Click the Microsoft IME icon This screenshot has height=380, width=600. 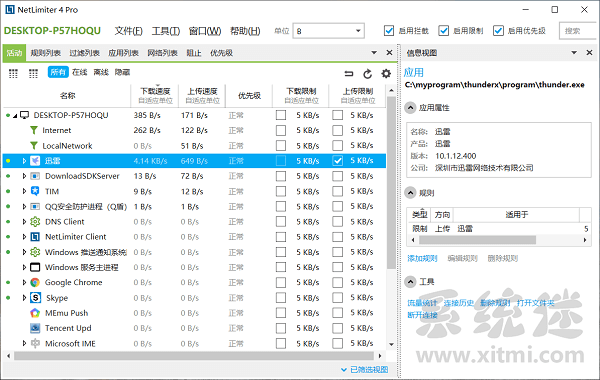35,343
